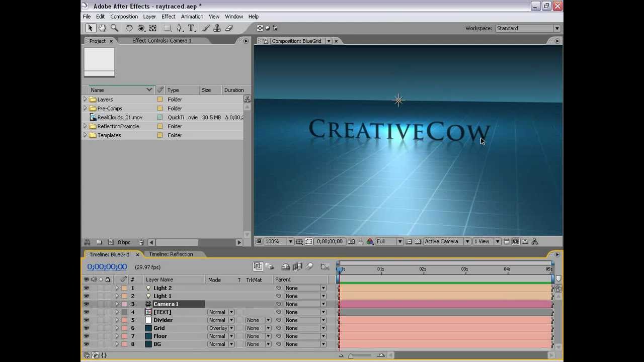Screen dimensions: 644x362
Task: Open the Animation menu
Action: pyautogui.click(x=192, y=17)
